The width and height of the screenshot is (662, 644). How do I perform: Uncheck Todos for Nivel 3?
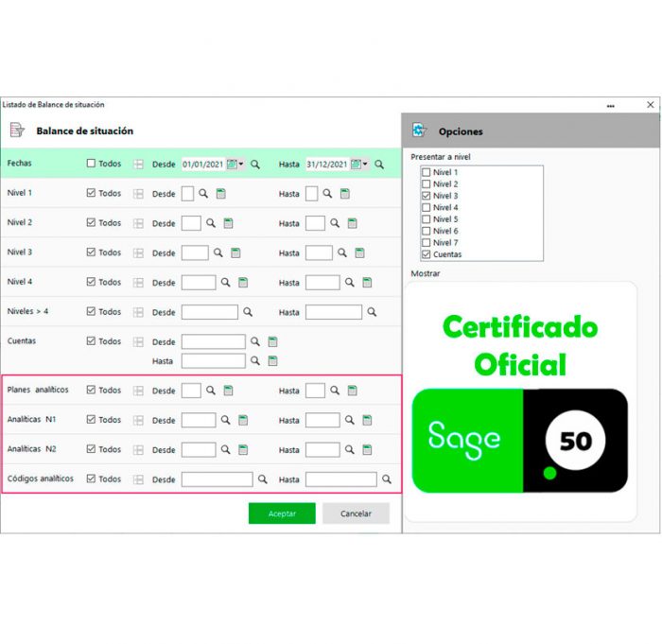pyautogui.click(x=91, y=252)
